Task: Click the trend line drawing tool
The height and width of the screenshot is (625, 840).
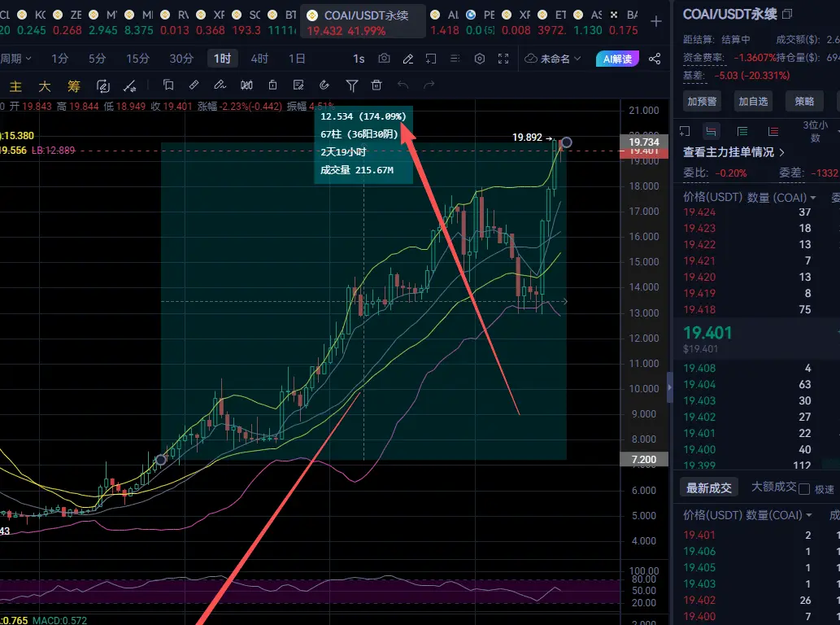Action: [x=129, y=85]
